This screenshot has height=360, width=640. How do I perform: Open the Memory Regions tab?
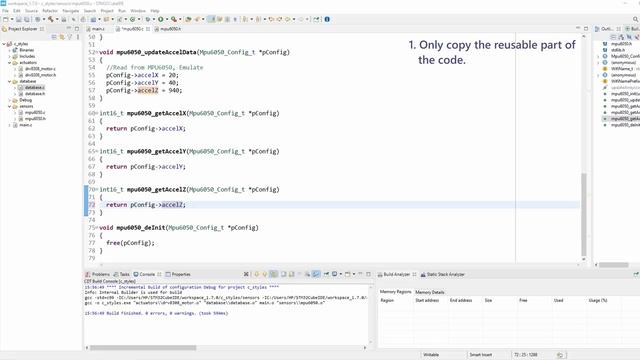(x=396, y=292)
